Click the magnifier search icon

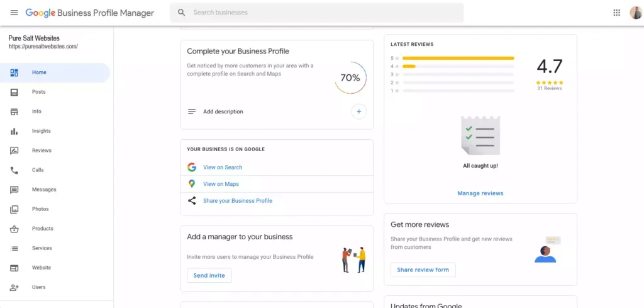pyautogui.click(x=182, y=13)
